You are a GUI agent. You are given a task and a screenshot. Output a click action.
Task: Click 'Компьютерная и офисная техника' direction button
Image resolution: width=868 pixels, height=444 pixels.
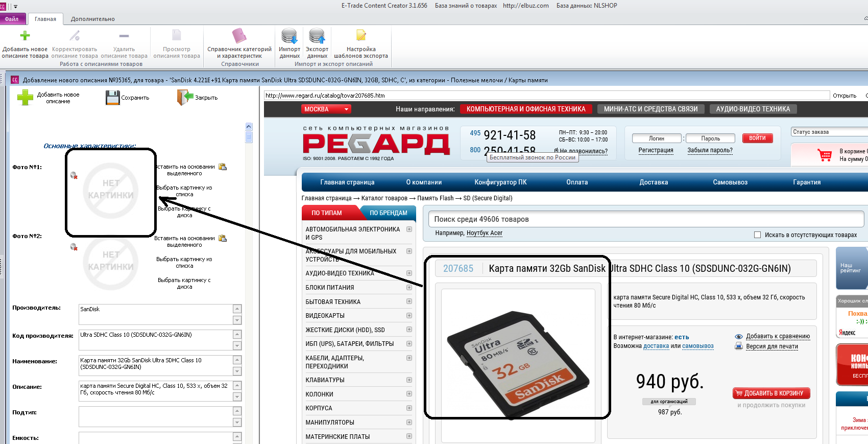point(526,109)
